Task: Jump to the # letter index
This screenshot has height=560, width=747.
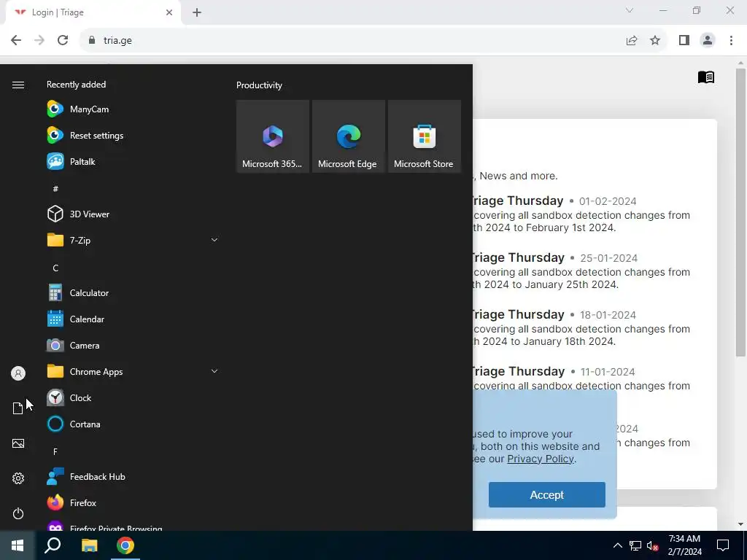Action: tap(55, 189)
